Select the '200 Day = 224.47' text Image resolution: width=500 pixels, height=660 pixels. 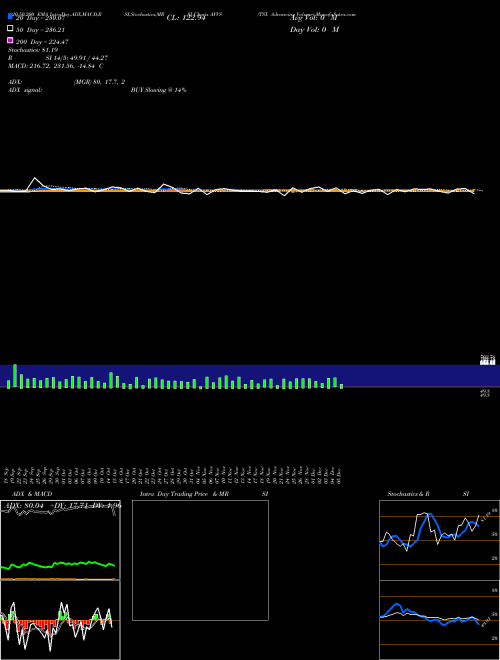point(42,42)
